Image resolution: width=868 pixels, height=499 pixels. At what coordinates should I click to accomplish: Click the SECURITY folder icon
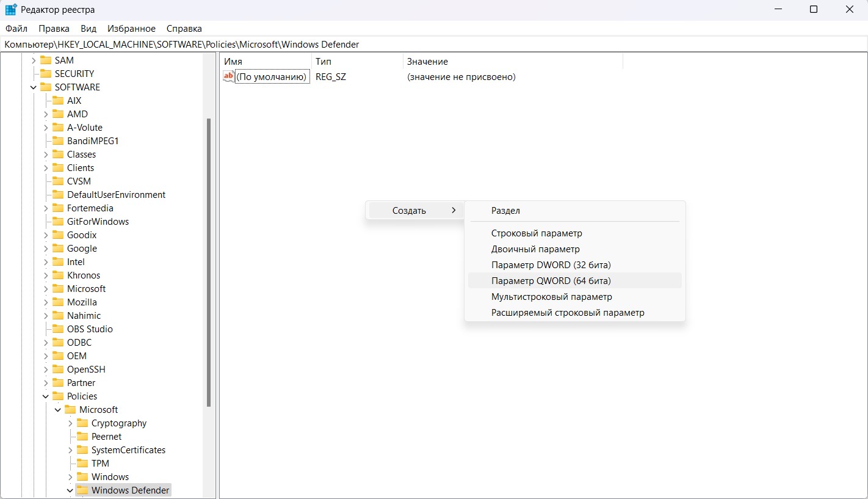click(x=46, y=73)
